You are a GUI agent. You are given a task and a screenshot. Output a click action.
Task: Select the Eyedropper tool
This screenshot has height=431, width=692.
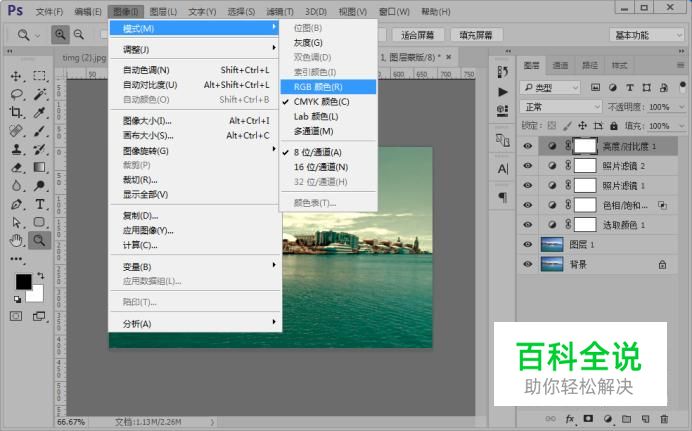[39, 112]
